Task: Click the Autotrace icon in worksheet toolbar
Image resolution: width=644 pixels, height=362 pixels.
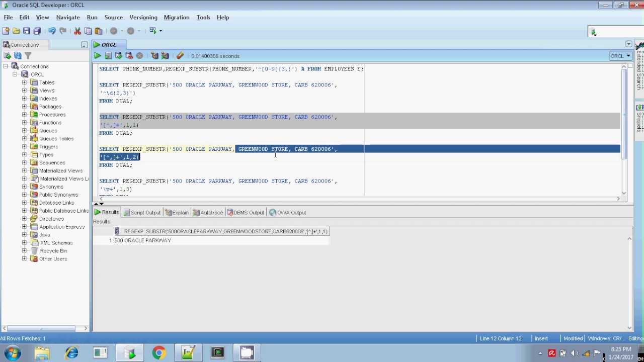Action: (x=165, y=56)
